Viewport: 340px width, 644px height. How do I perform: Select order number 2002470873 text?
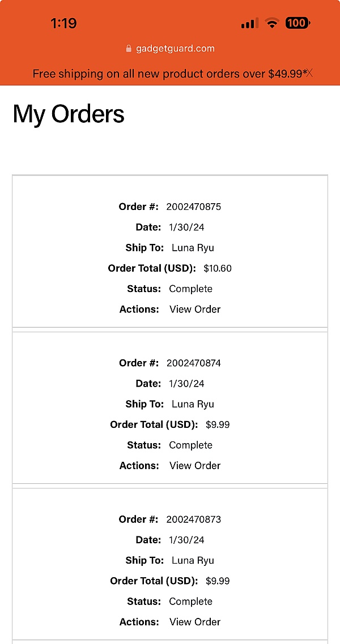(194, 519)
